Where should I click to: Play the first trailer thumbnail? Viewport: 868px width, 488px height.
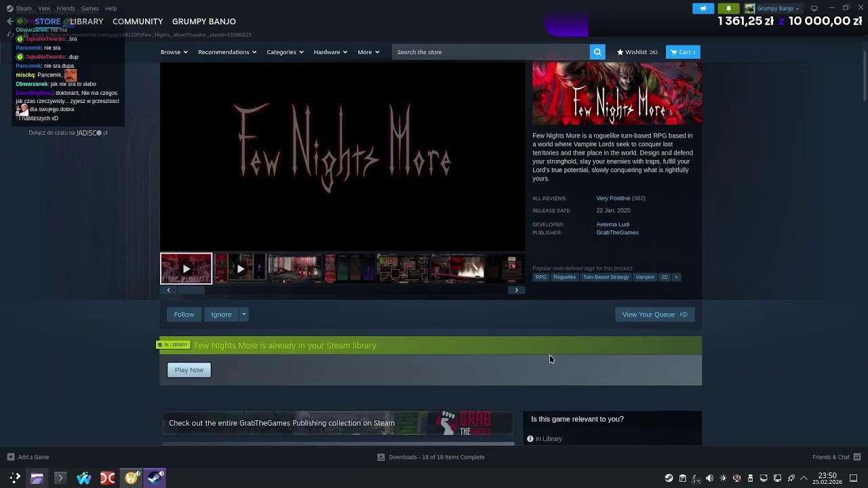click(186, 268)
